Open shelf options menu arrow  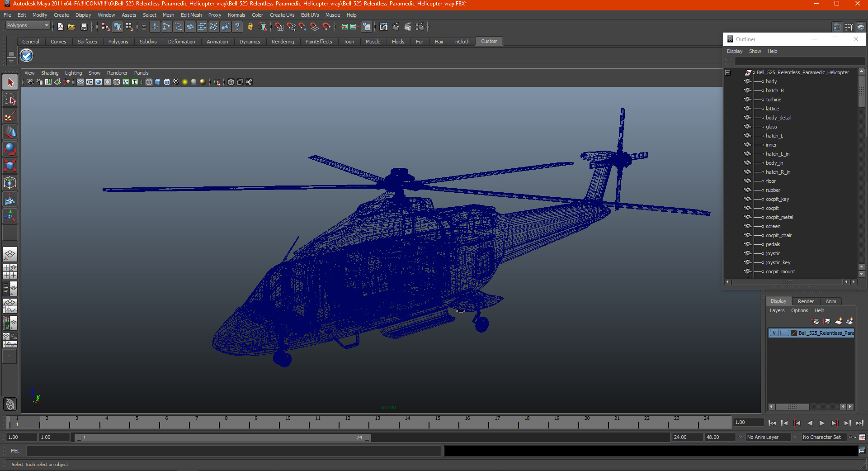point(11,62)
